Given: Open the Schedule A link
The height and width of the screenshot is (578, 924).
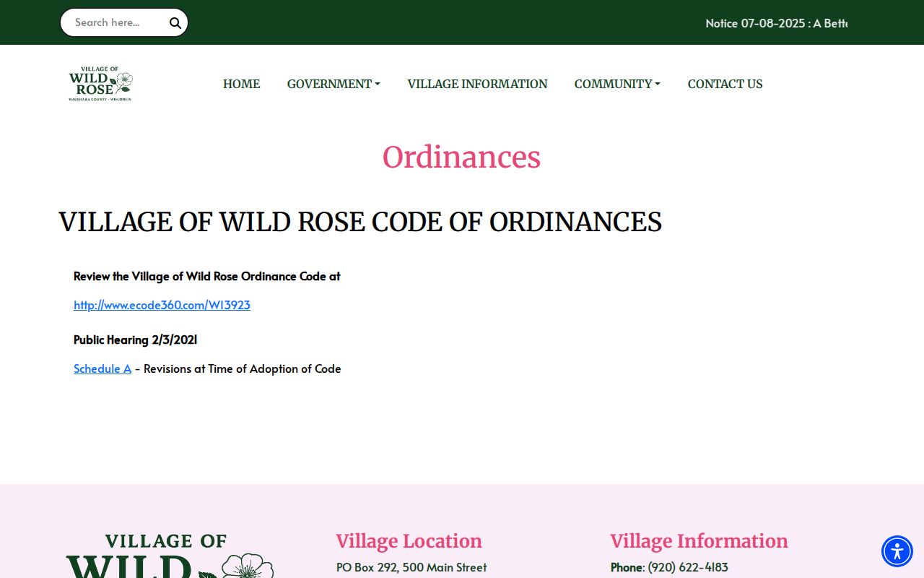Looking at the screenshot, I should (103, 368).
